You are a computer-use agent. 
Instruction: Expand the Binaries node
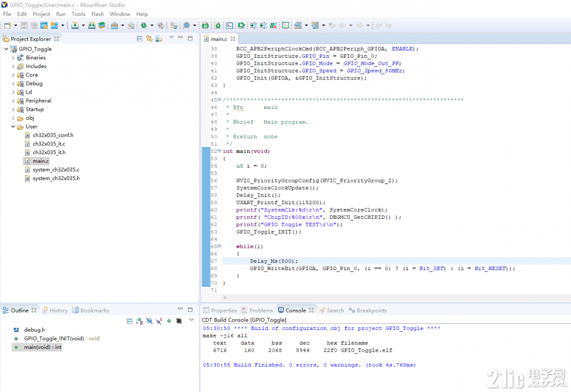pyautogui.click(x=13, y=58)
